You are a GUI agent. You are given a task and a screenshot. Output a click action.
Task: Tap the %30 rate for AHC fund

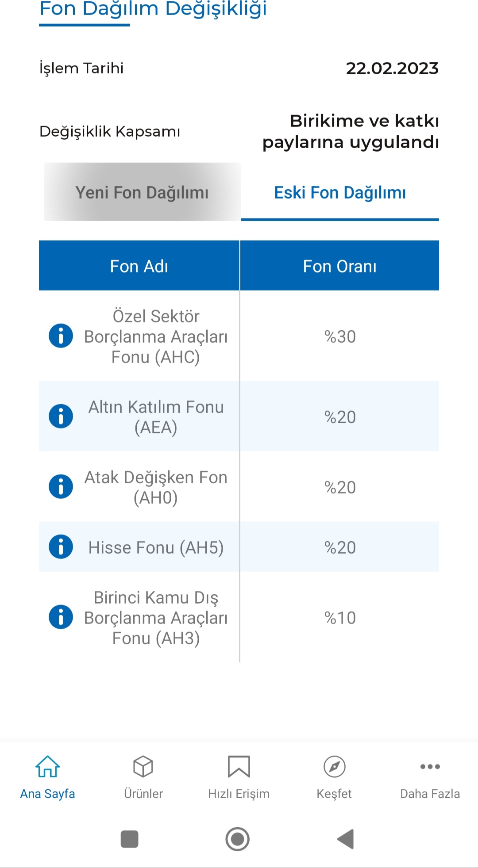click(340, 336)
